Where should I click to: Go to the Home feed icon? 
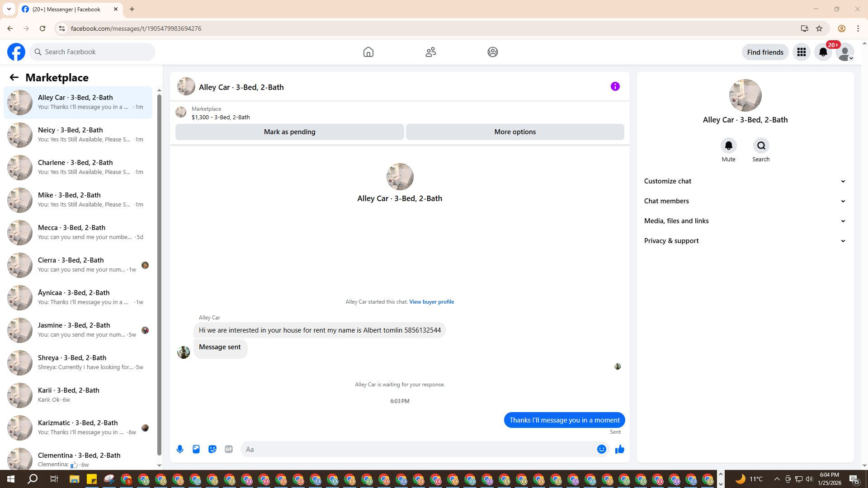click(368, 52)
